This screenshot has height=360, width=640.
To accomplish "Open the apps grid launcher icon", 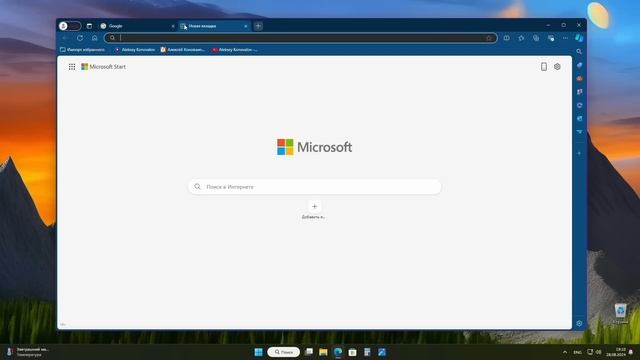I will pyautogui.click(x=72, y=67).
